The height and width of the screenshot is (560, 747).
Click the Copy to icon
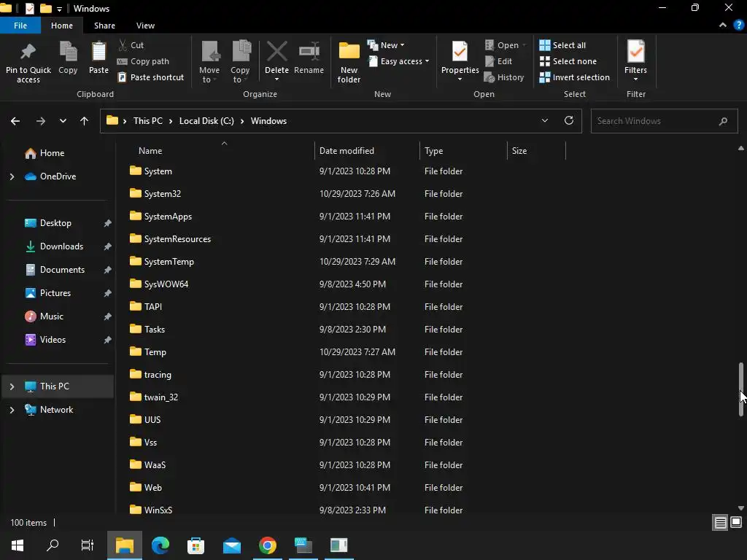pos(241,52)
